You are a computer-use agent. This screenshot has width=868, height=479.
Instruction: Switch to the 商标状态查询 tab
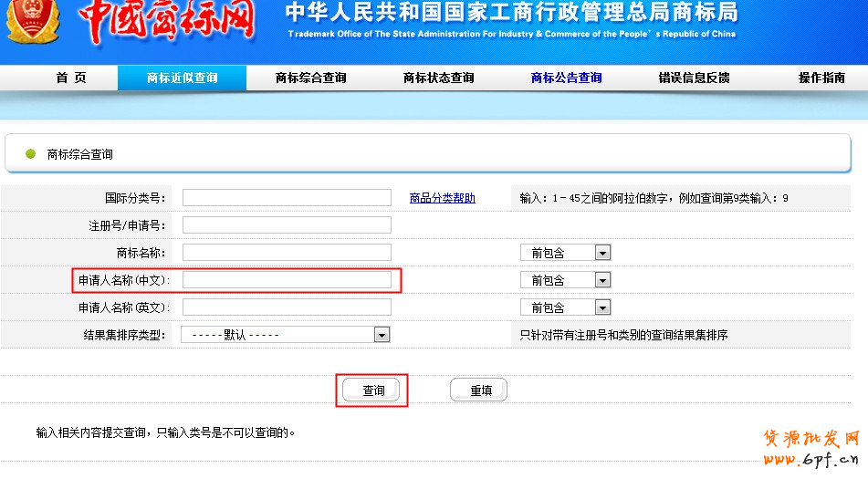pyautogui.click(x=438, y=78)
